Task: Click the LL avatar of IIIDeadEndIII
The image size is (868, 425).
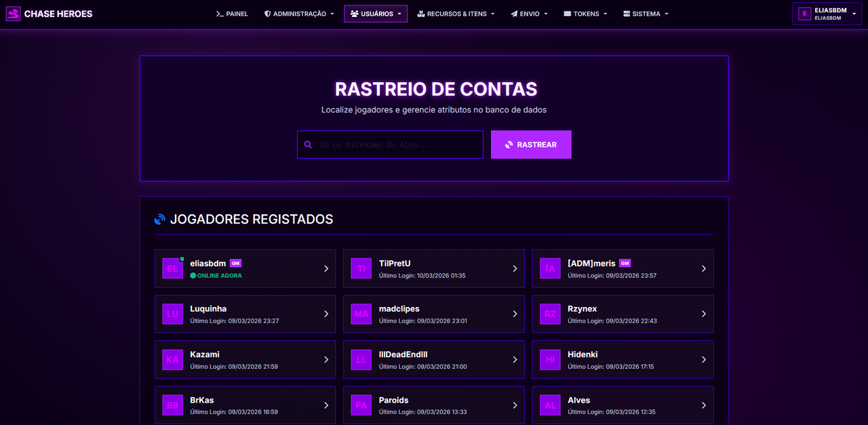Action: pos(361,359)
